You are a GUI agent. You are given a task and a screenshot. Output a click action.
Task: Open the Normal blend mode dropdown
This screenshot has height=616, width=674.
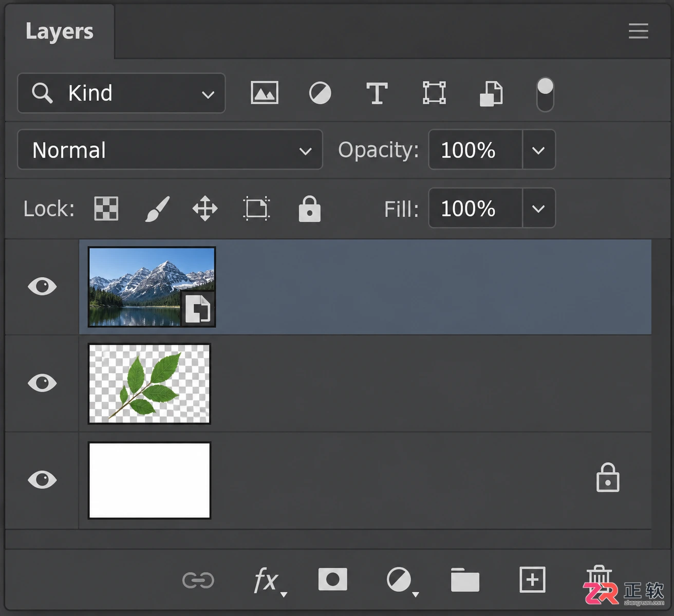[x=170, y=150]
